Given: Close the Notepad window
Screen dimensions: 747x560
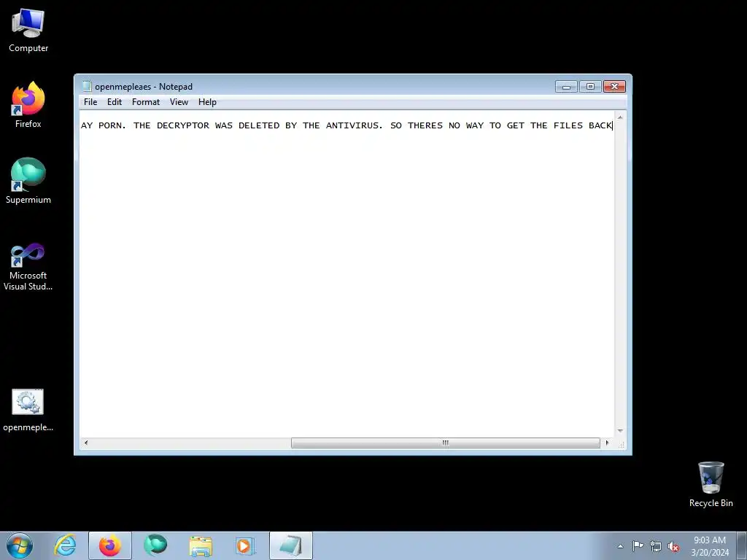Looking at the screenshot, I should tap(614, 87).
